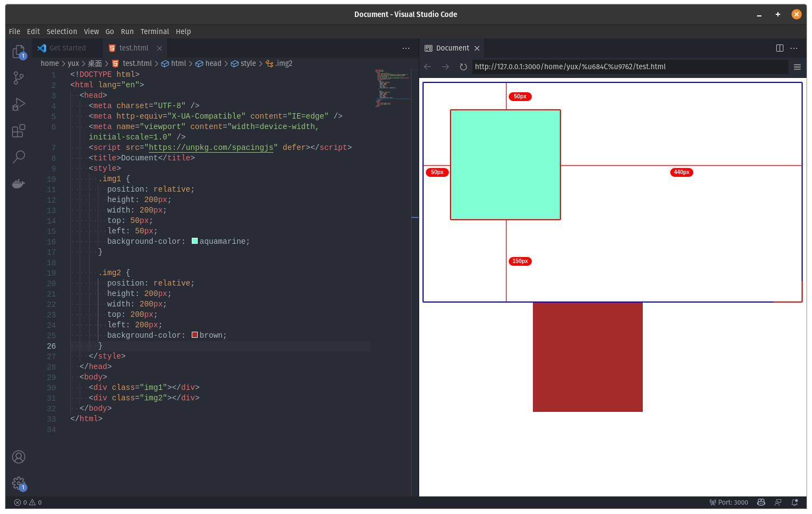Click the aquamarine color swatch in code

tap(194, 241)
